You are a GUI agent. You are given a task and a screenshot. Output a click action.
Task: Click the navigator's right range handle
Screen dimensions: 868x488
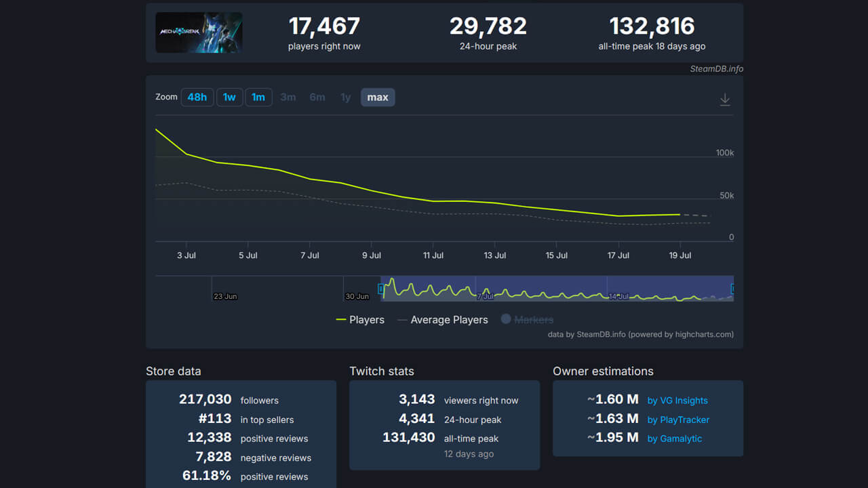732,289
